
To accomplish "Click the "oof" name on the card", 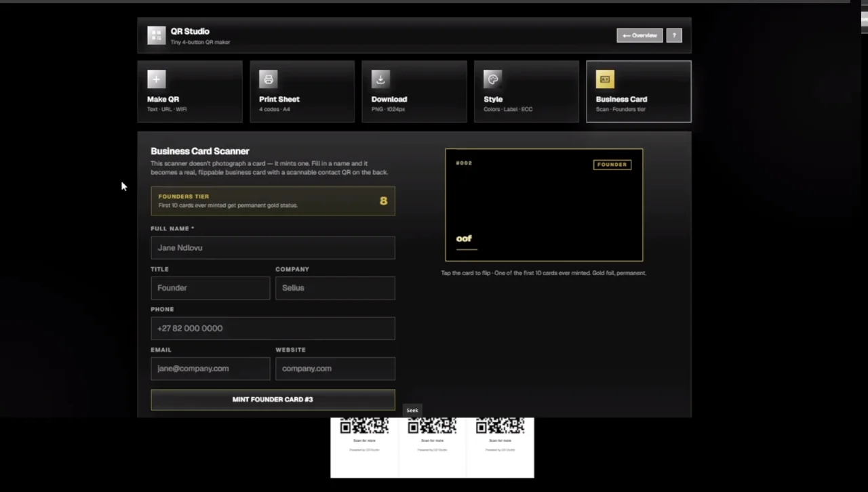I will [x=464, y=239].
